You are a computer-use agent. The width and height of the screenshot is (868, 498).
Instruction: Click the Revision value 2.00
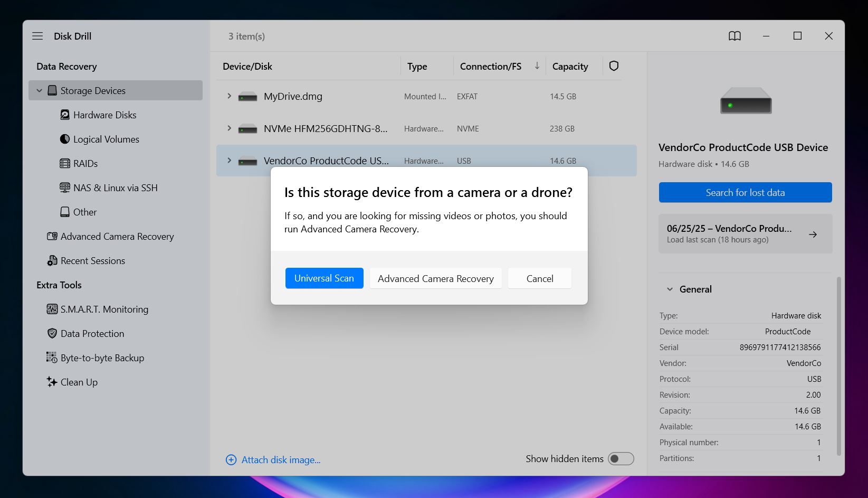813,395
